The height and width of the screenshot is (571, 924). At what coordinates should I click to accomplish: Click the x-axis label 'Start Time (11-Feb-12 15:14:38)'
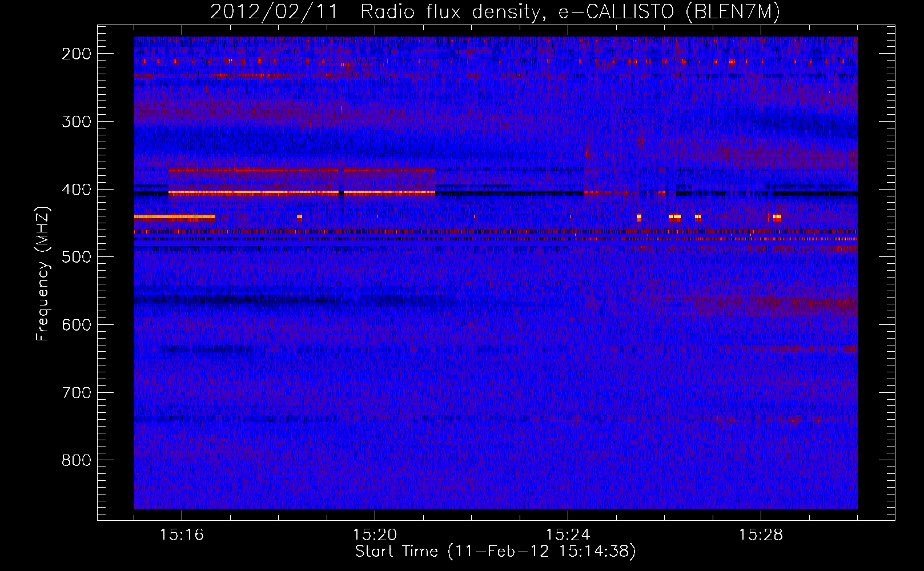click(495, 552)
